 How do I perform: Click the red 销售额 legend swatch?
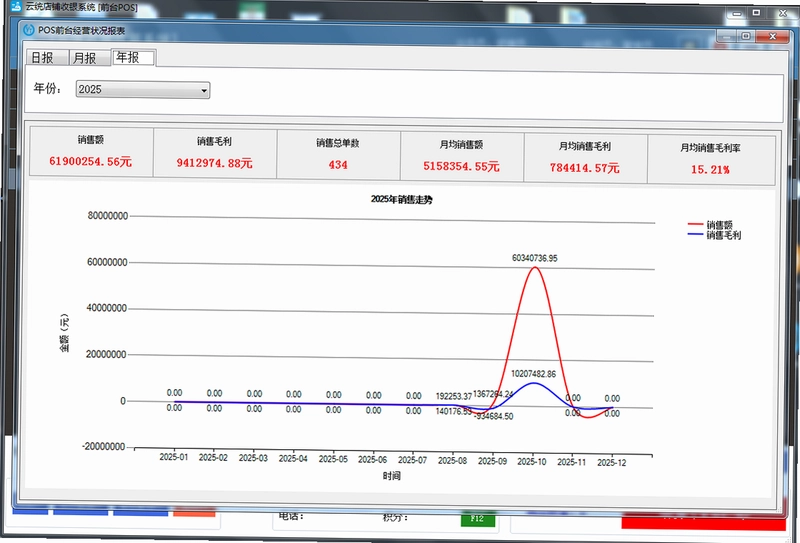695,224
